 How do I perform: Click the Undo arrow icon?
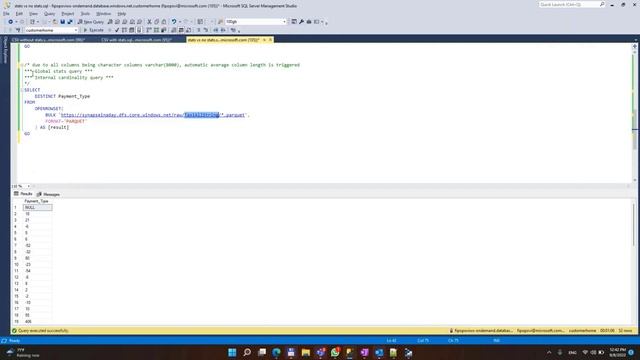click(174, 22)
